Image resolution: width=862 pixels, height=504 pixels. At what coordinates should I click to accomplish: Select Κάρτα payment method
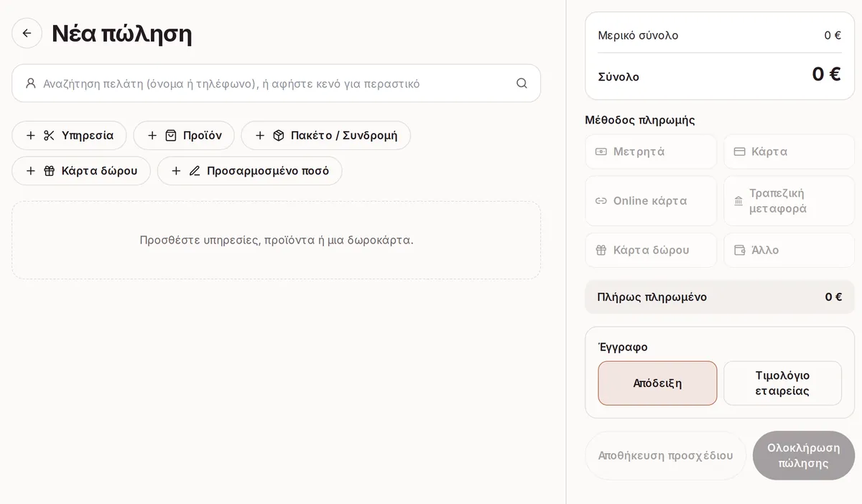(789, 151)
